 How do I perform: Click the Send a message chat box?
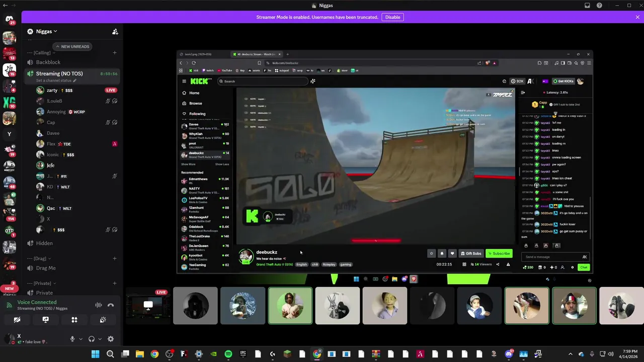[x=555, y=257]
